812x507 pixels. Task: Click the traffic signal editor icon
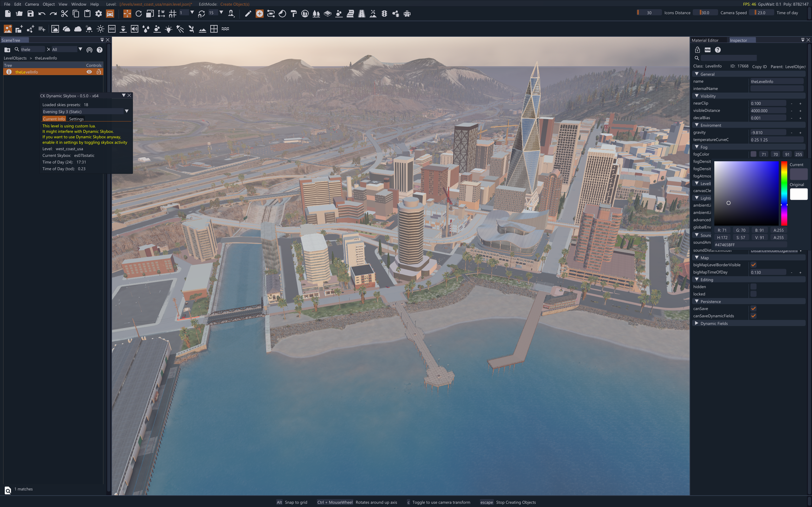click(384, 14)
